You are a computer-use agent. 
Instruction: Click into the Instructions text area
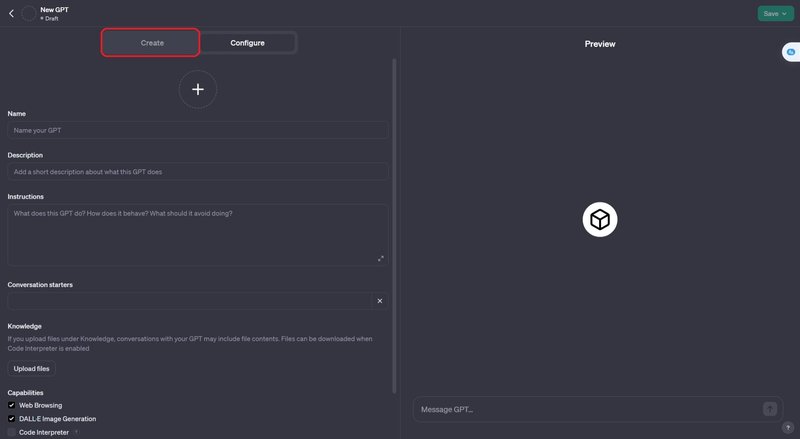(198, 235)
